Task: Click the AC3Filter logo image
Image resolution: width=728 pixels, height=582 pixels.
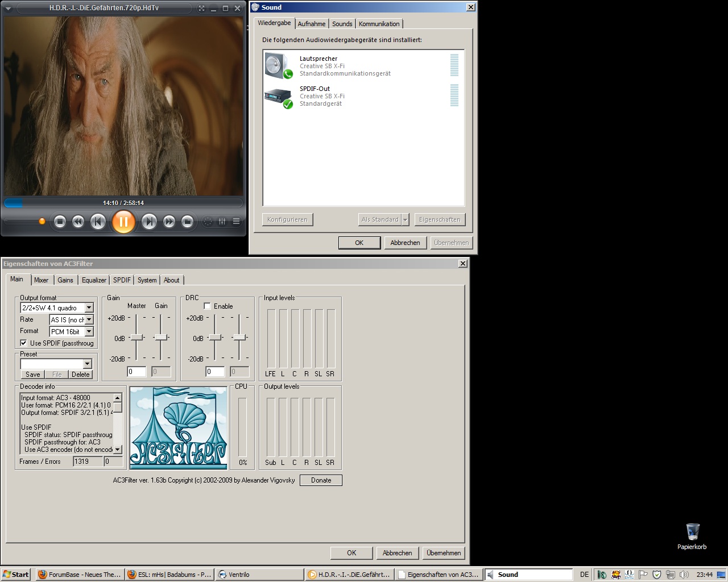Action: [x=179, y=428]
